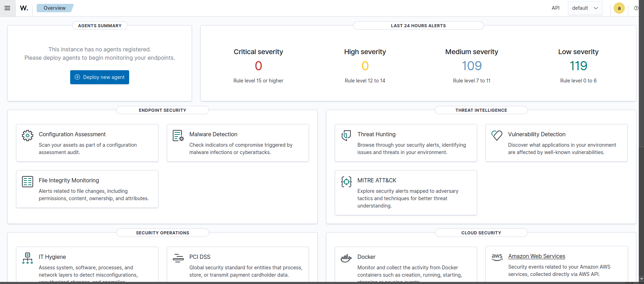
Task: Open the Docker module card
Action: [406, 264]
